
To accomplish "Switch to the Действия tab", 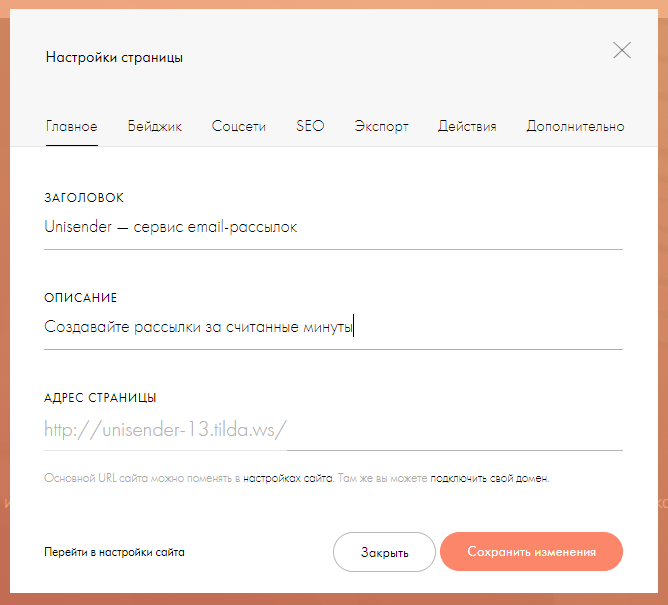I will coord(467,126).
